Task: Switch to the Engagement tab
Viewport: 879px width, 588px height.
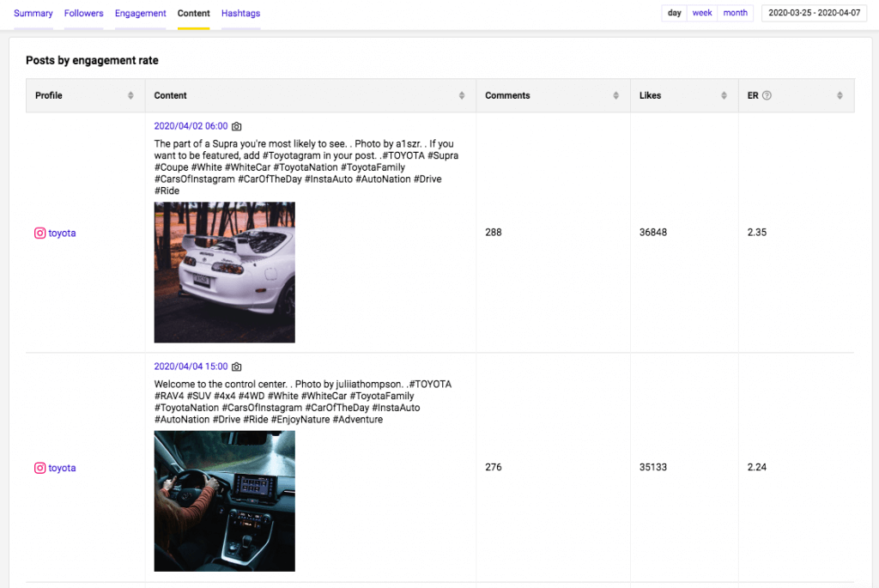Action: pos(140,13)
